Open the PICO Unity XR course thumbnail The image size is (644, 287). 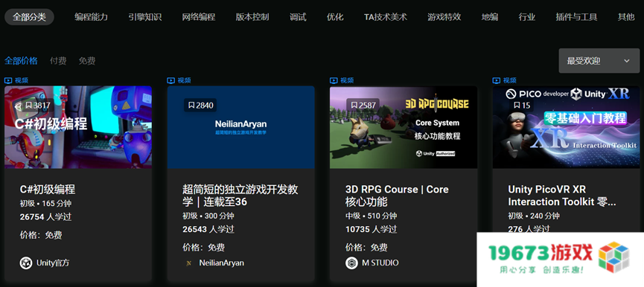click(567, 127)
